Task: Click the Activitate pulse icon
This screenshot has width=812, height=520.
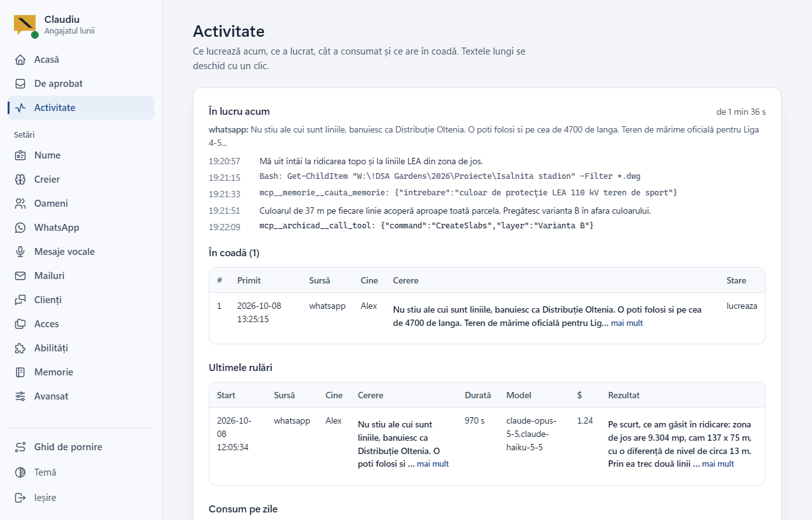Action: [21, 108]
